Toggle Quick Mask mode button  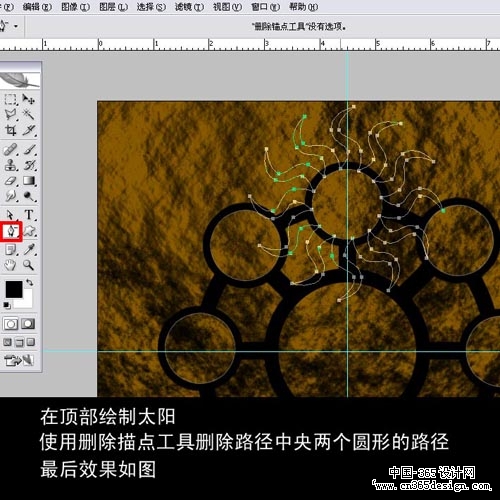coord(28,324)
